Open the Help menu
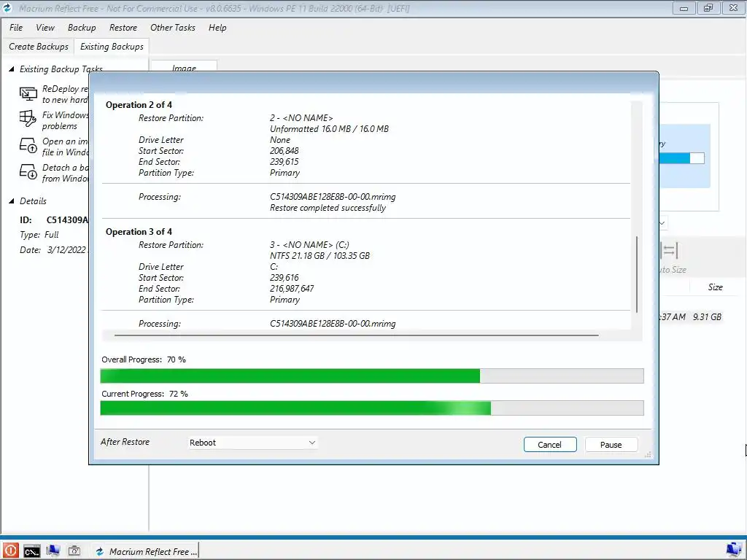The width and height of the screenshot is (747, 560). tap(217, 28)
